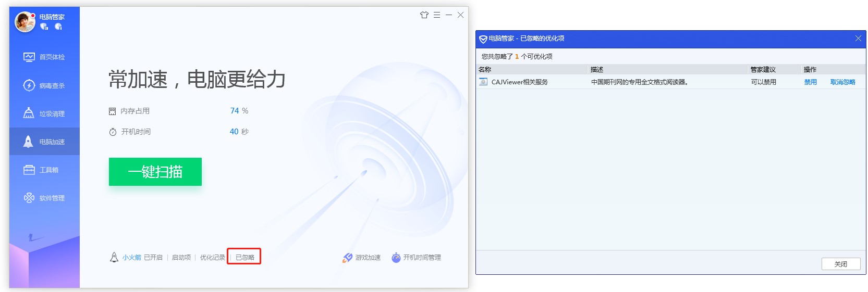The height and width of the screenshot is (292, 868).
Task: Click the 小火箭 rocket icon
Action: pyautogui.click(x=114, y=257)
